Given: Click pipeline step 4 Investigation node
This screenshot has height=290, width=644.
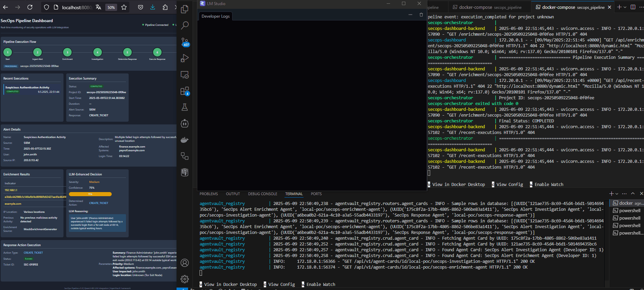Looking at the screenshot, I should (x=97, y=52).
